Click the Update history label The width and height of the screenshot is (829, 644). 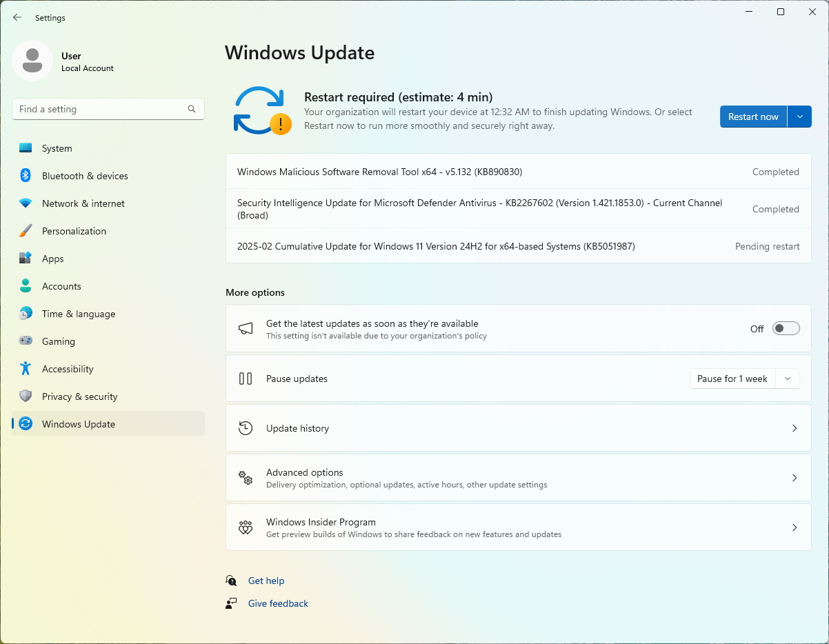pos(297,428)
